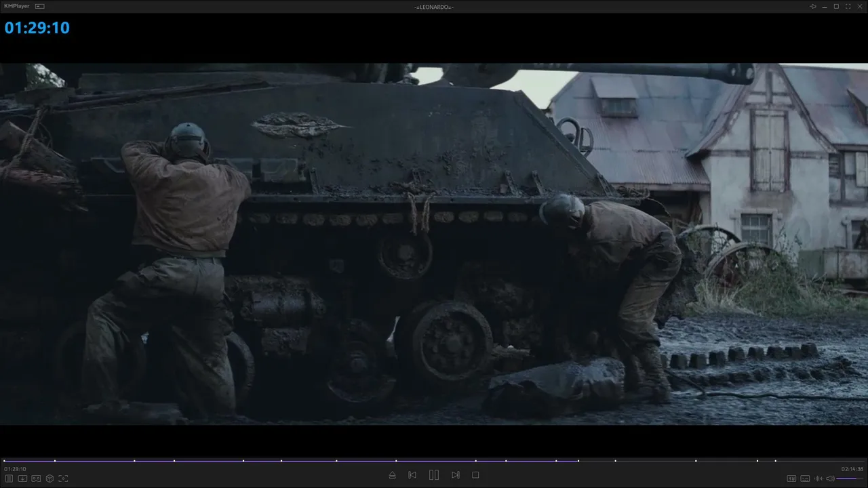Viewport: 868px width, 488px height.
Task: Skip to the next track
Action: coord(456,475)
